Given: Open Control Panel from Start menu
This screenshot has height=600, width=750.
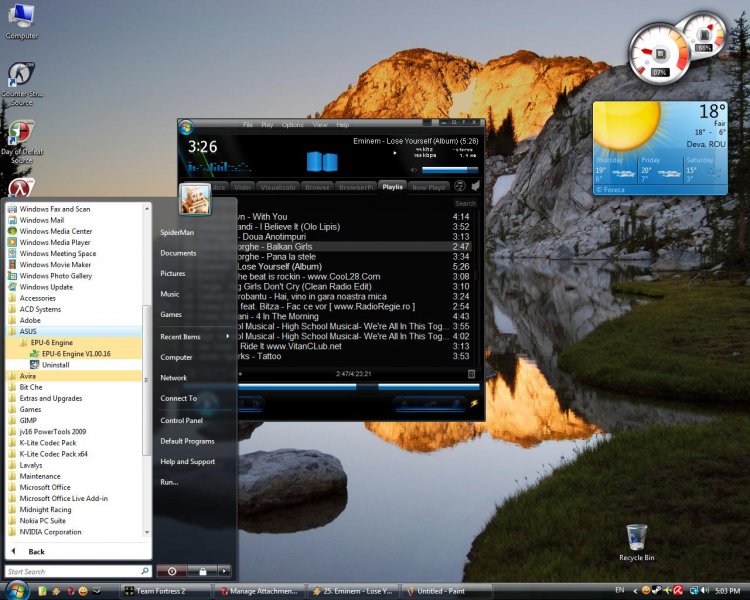Looking at the screenshot, I should pos(181,420).
